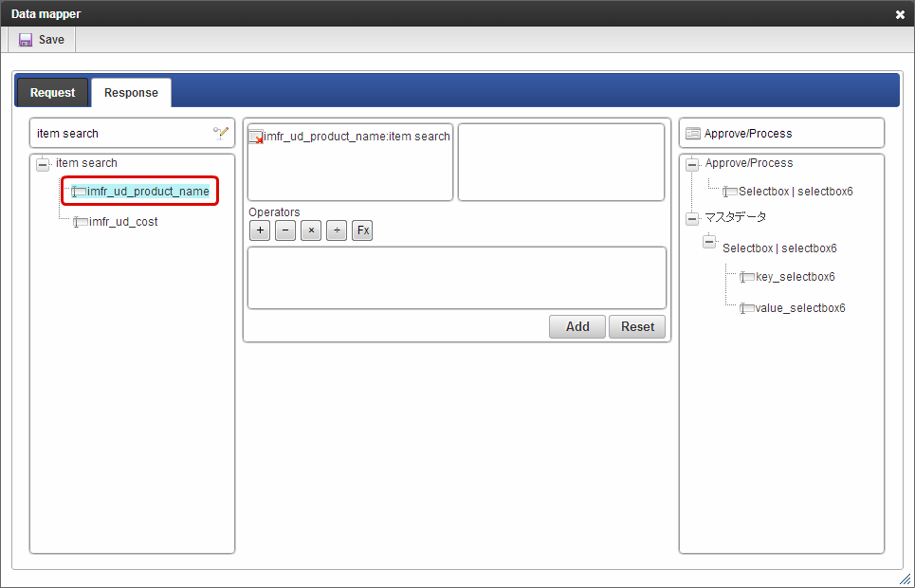
Task: Select Selectbox | selectbox6 under Approve/Process
Action: [x=796, y=192]
